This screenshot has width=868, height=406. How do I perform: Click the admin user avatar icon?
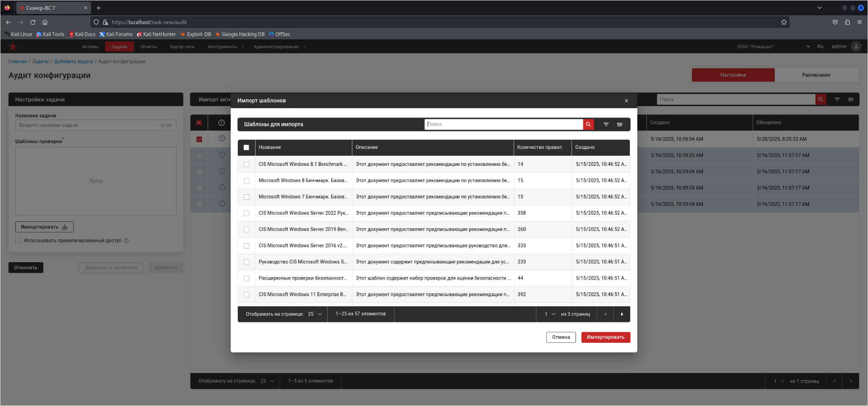pyautogui.click(x=856, y=47)
